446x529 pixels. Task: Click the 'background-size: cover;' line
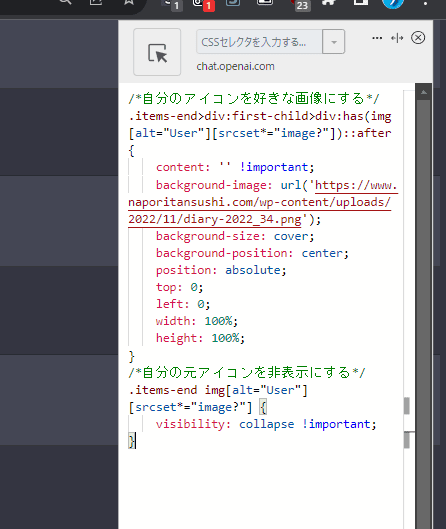pos(235,236)
